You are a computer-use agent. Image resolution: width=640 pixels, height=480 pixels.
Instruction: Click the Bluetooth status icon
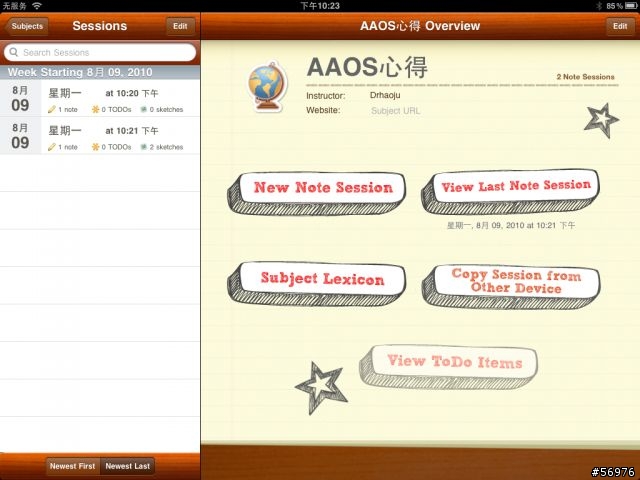599,6
